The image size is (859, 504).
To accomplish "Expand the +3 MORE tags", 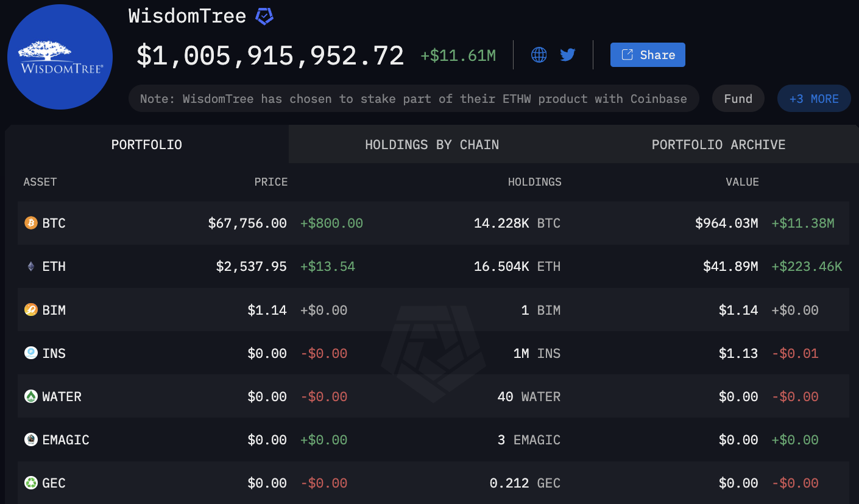I will (814, 99).
